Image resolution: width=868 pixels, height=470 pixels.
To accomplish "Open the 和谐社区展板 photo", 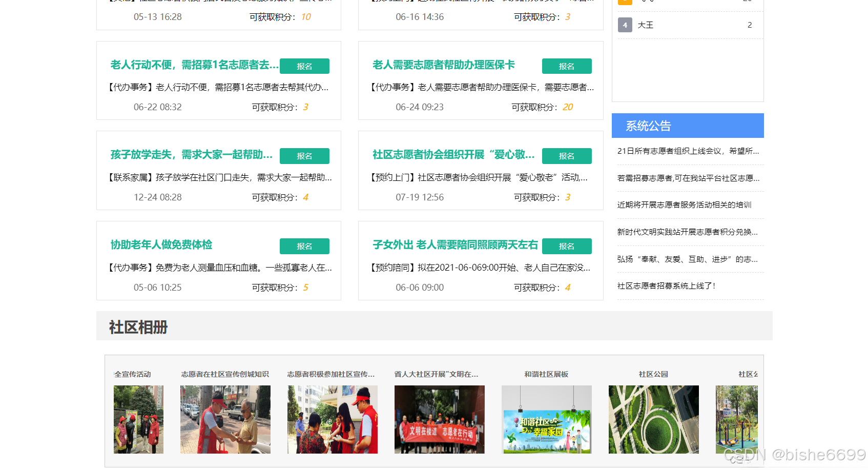I will (547, 419).
